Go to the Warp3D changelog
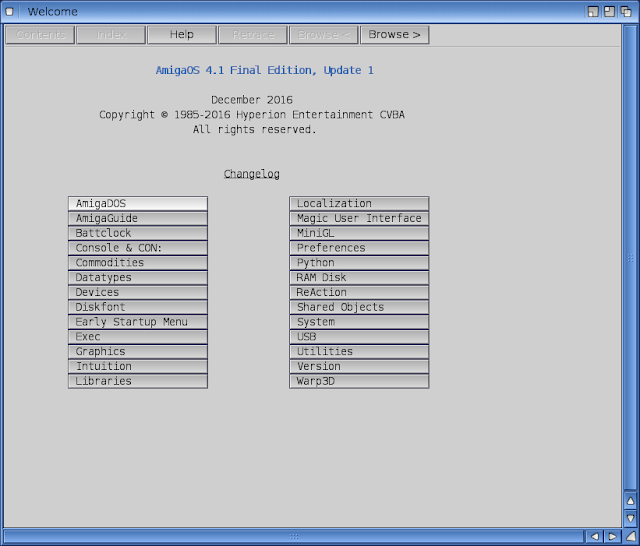 (x=359, y=381)
